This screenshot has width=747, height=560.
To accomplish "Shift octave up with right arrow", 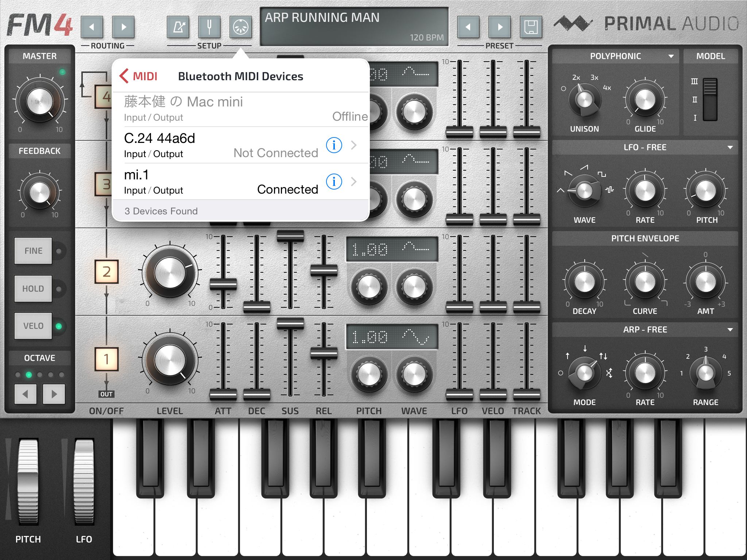I will pyautogui.click(x=54, y=394).
